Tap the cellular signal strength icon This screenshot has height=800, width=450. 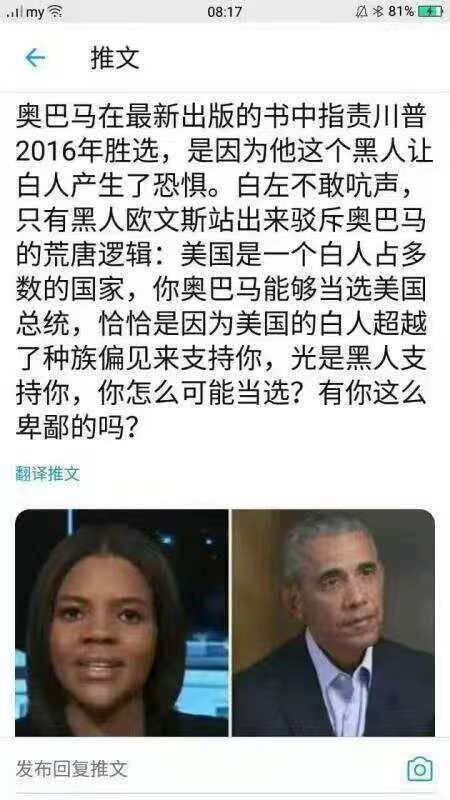14,12
